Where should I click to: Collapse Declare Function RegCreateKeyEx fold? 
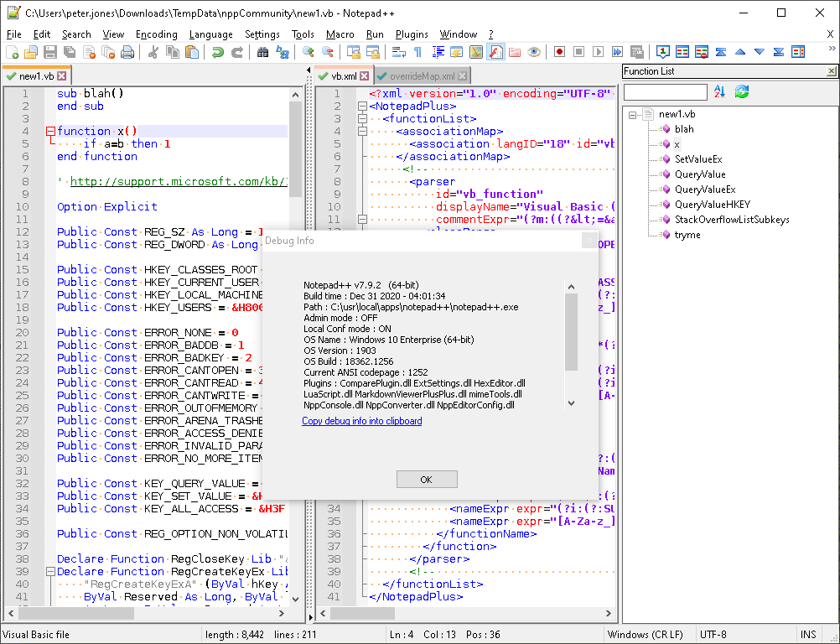(50, 572)
